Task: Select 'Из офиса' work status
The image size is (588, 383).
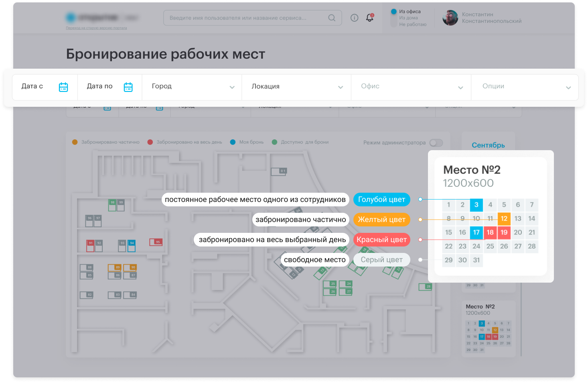Action: [410, 12]
